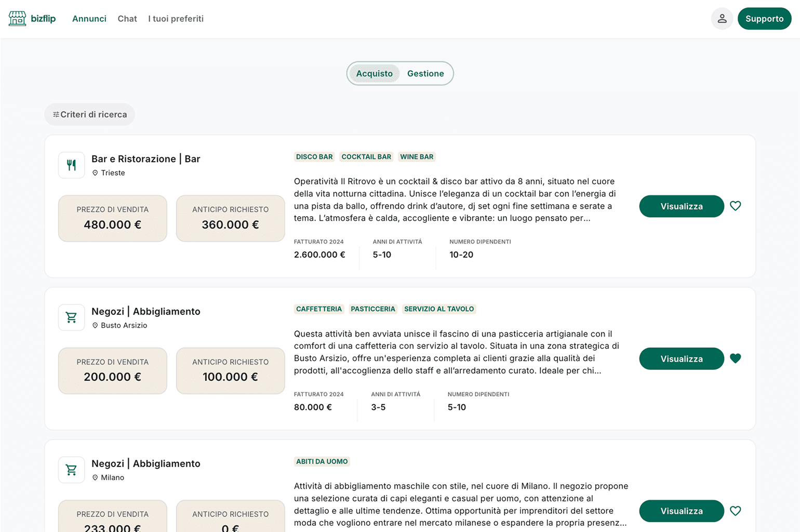
Task: Go to the Chat section
Action: 127,19
